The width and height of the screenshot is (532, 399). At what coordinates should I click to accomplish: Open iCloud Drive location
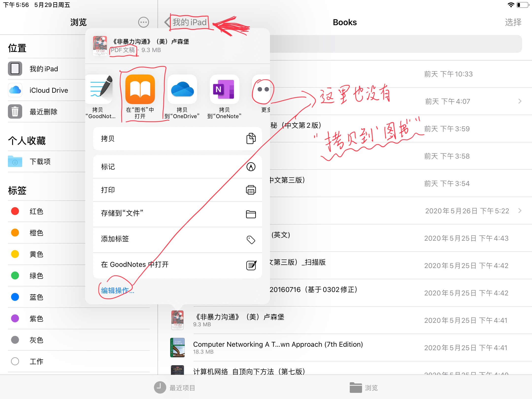pyautogui.click(x=49, y=90)
